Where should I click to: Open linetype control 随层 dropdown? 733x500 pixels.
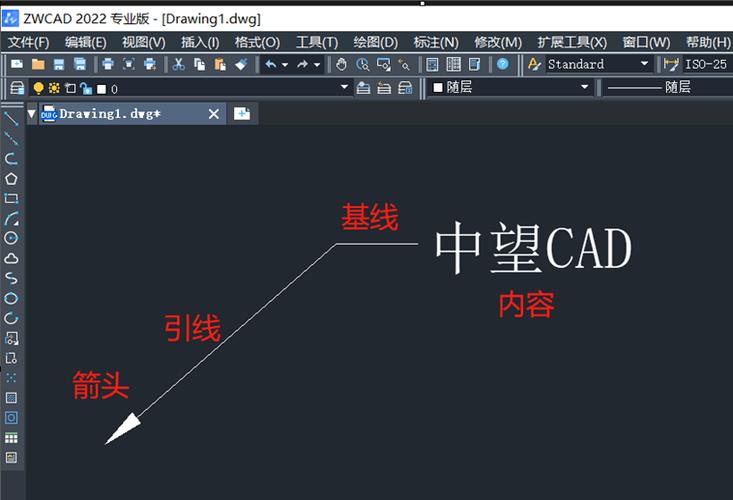668,87
